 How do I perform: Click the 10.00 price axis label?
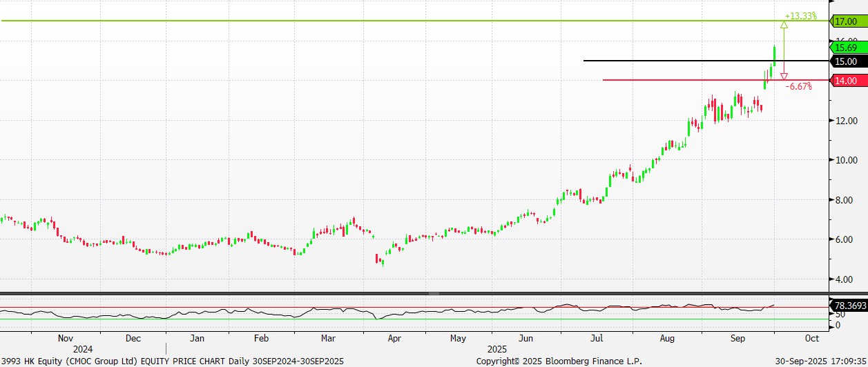tap(845, 161)
